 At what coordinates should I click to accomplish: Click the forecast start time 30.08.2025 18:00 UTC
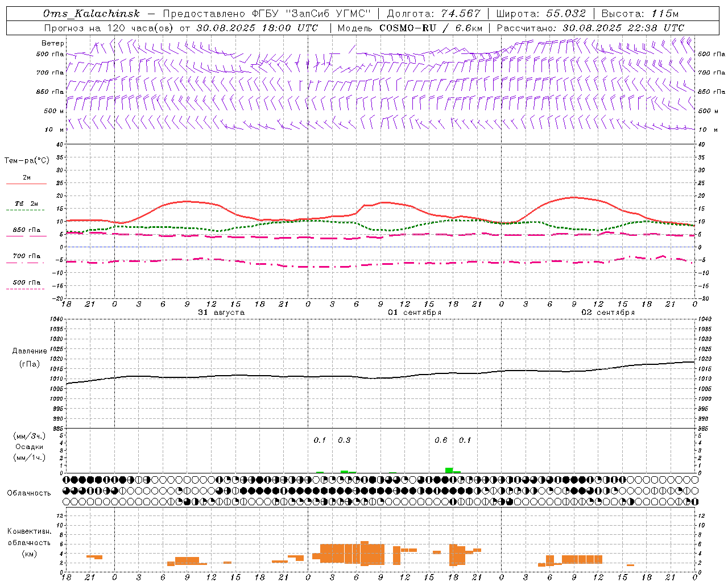point(257,28)
